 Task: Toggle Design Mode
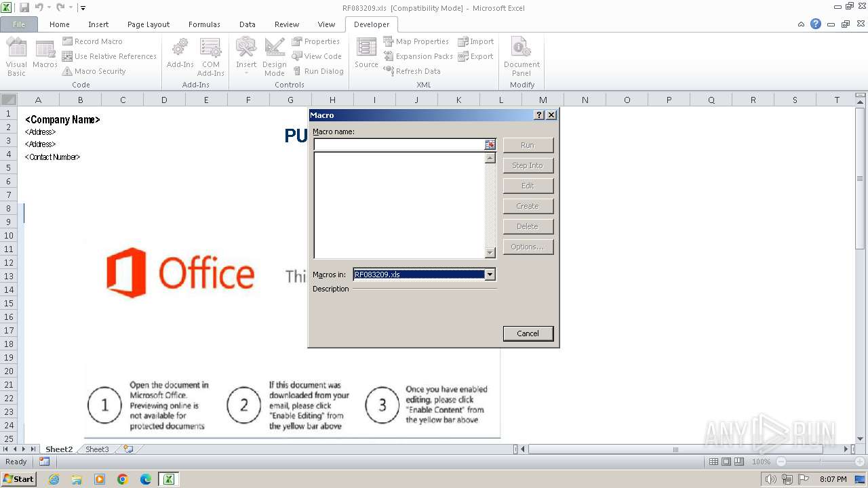(274, 57)
